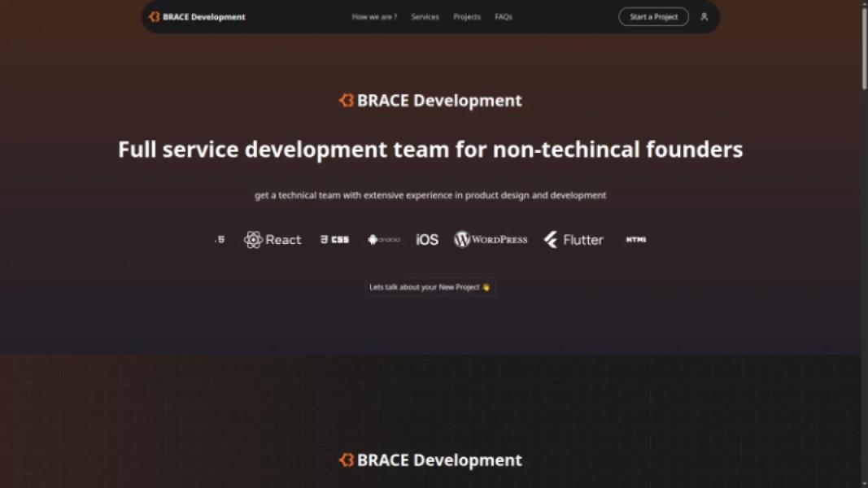Select the CSS logo
868x488 pixels.
pos(334,240)
